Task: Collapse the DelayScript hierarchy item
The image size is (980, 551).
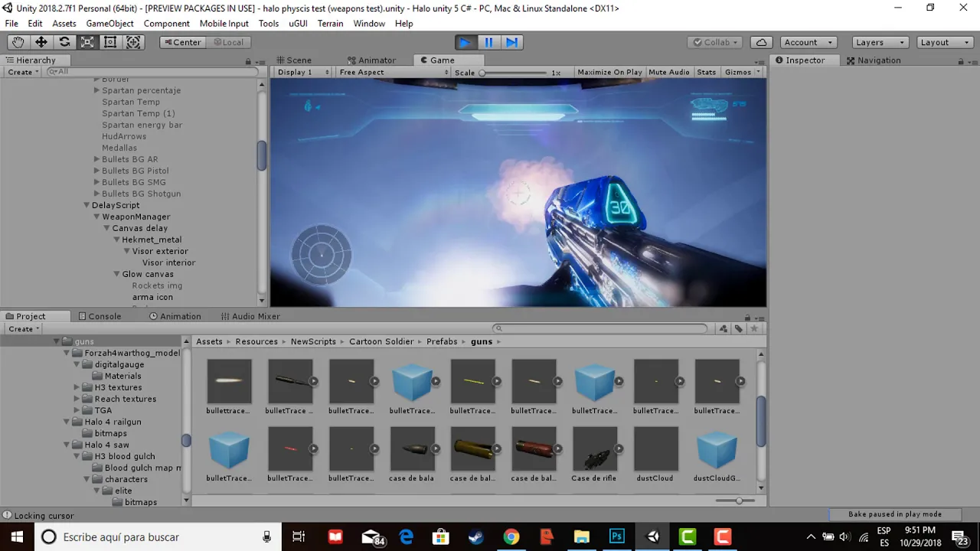Action: 87,205
